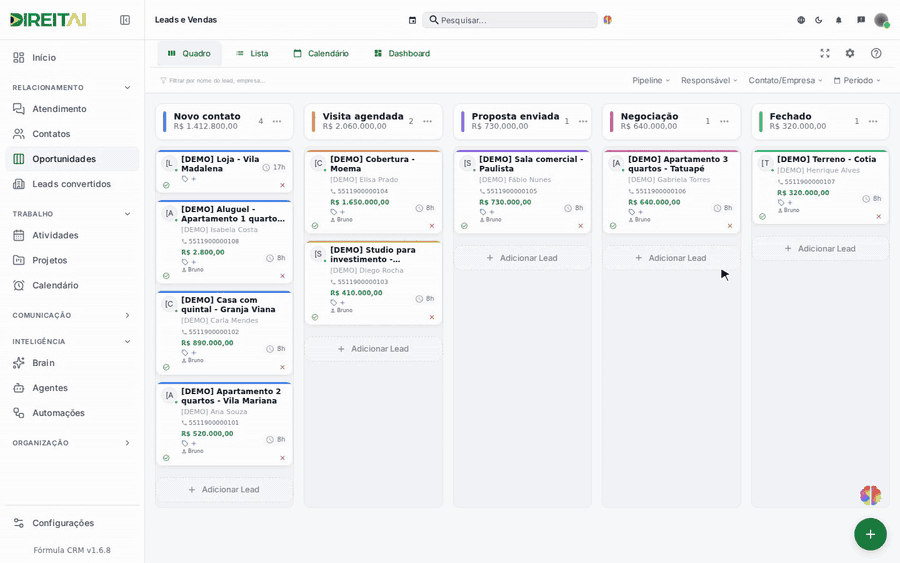This screenshot has height=563, width=900.
Task: Collapse the Relacionamento sidebar section
Action: coord(127,88)
